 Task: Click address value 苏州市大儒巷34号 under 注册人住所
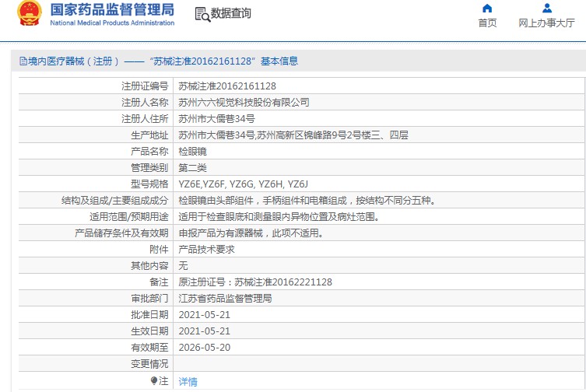click(217, 119)
